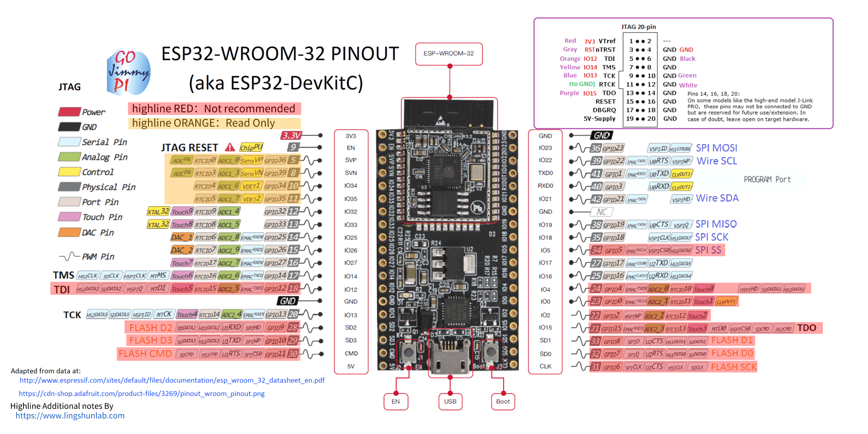This screenshot has height=434, width=868.
Task: Click 'highline ORANGE: Read Only' note
Action: click(x=214, y=123)
